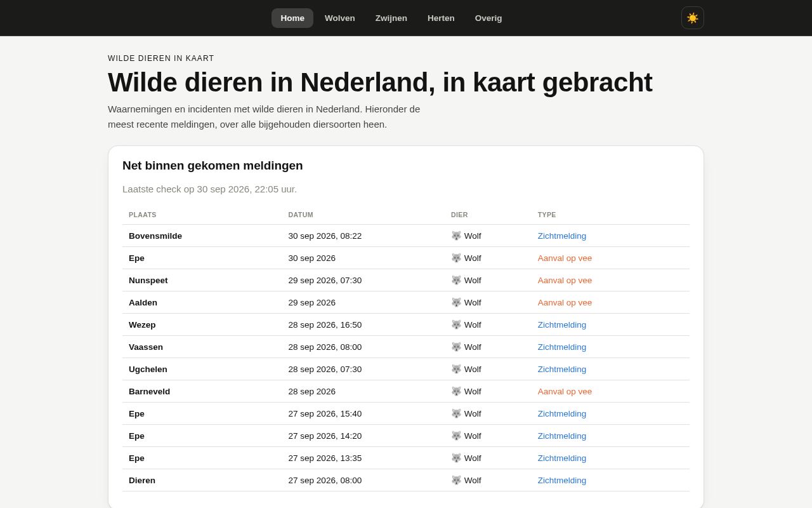This screenshot has height=508, width=812.
Task: Click the Dier column header
Action: click(x=459, y=215)
